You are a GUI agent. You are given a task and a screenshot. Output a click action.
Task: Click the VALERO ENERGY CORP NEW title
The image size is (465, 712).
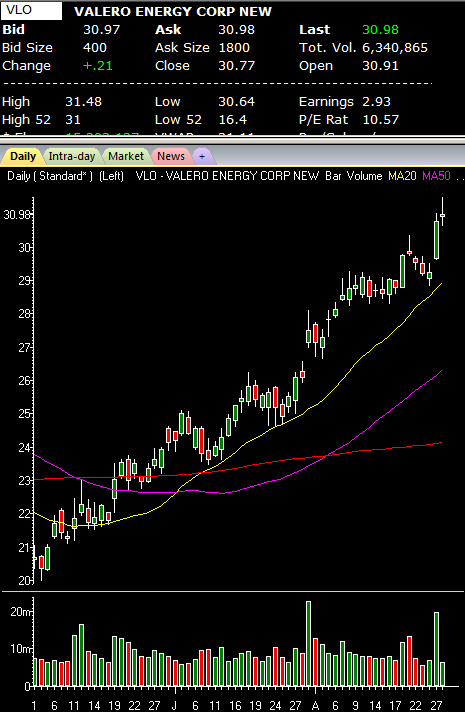(173, 12)
